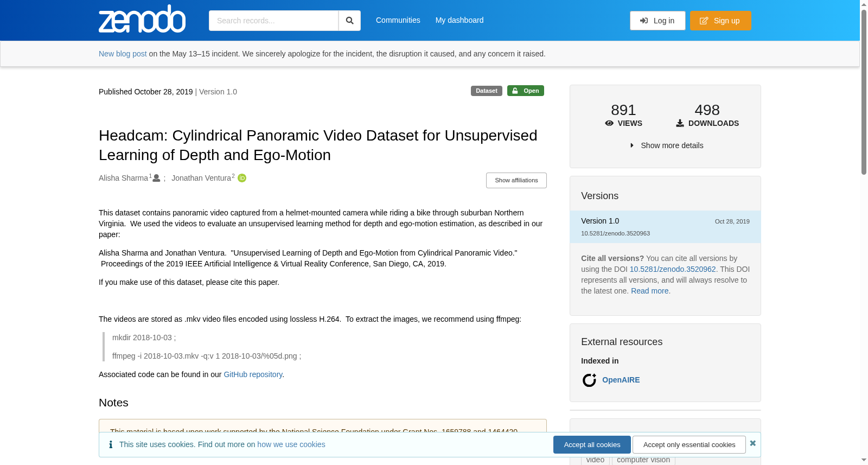This screenshot has width=868, height=465.
Task: Click the info icon in cookie banner
Action: click(x=111, y=444)
